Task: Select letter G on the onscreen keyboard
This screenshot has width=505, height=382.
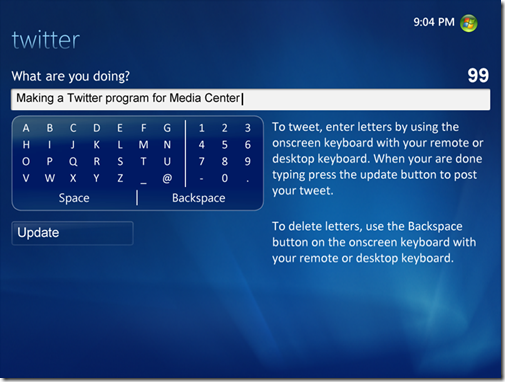Action: (x=167, y=128)
